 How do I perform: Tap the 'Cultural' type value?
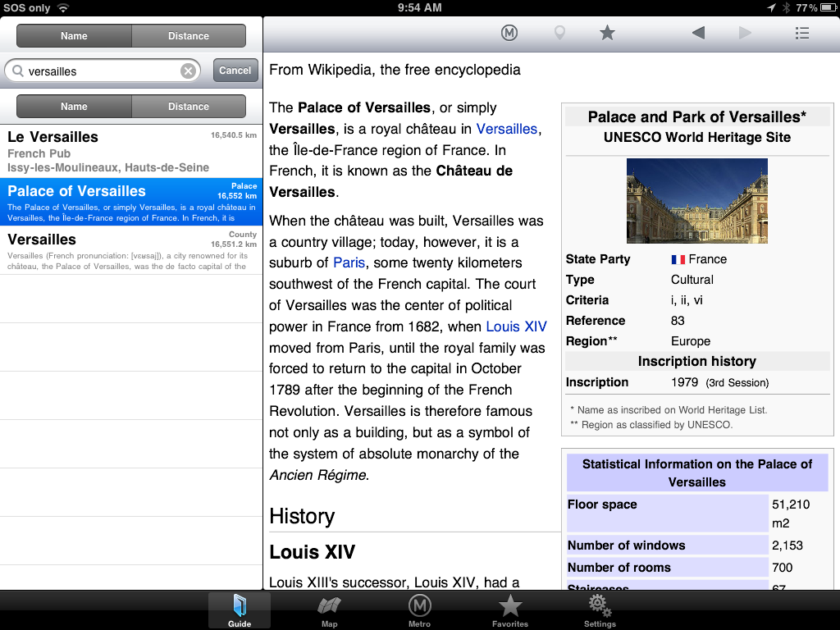[x=692, y=280]
